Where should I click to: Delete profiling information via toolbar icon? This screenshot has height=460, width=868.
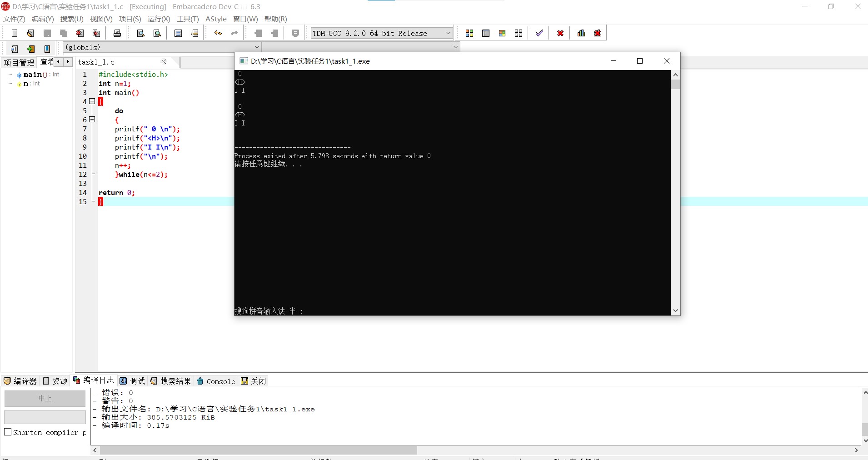(598, 33)
